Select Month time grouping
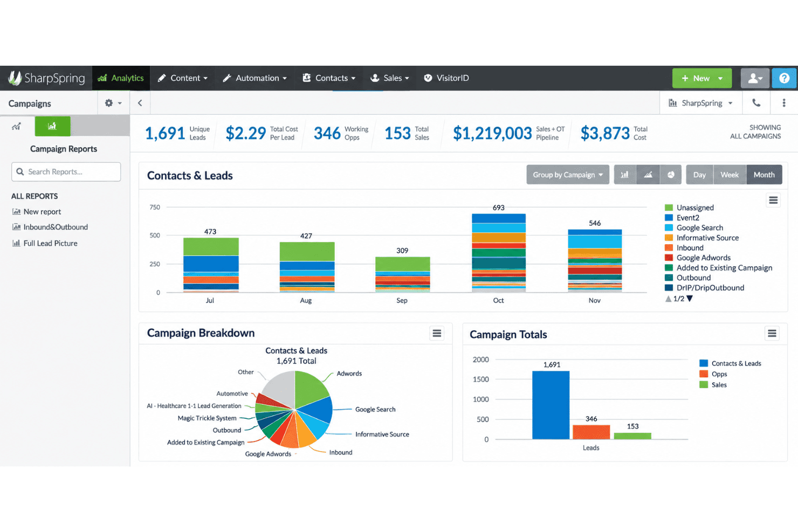 (x=764, y=175)
